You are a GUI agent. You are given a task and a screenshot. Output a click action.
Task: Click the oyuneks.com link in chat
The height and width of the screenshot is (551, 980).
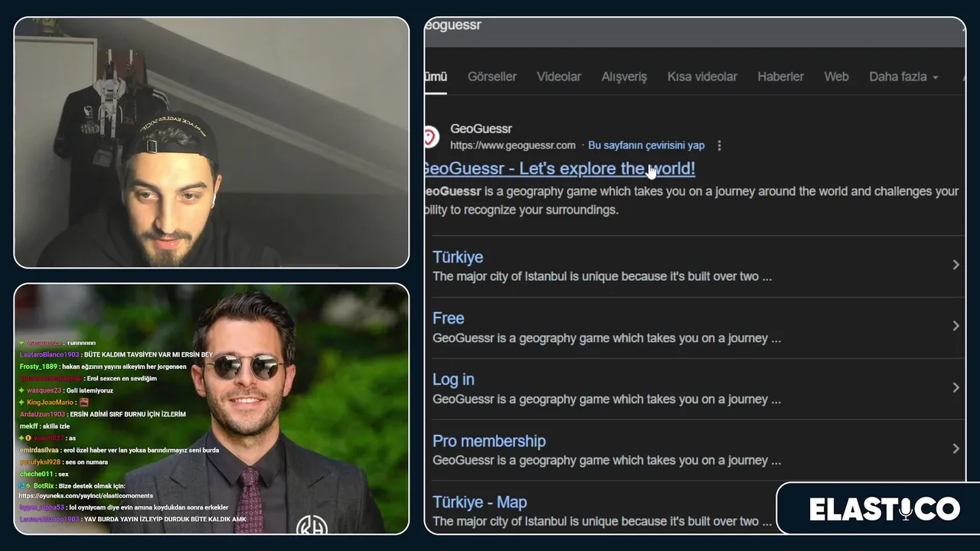[x=86, y=496]
